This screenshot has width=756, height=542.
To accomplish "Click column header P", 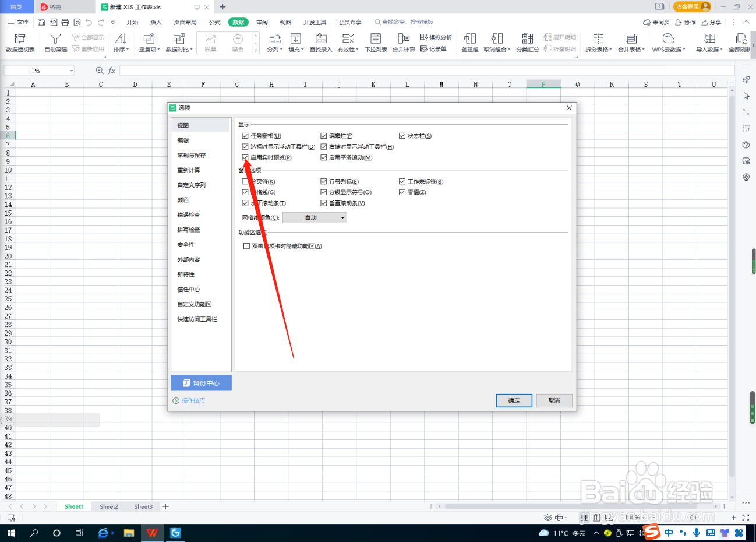I will pyautogui.click(x=543, y=84).
